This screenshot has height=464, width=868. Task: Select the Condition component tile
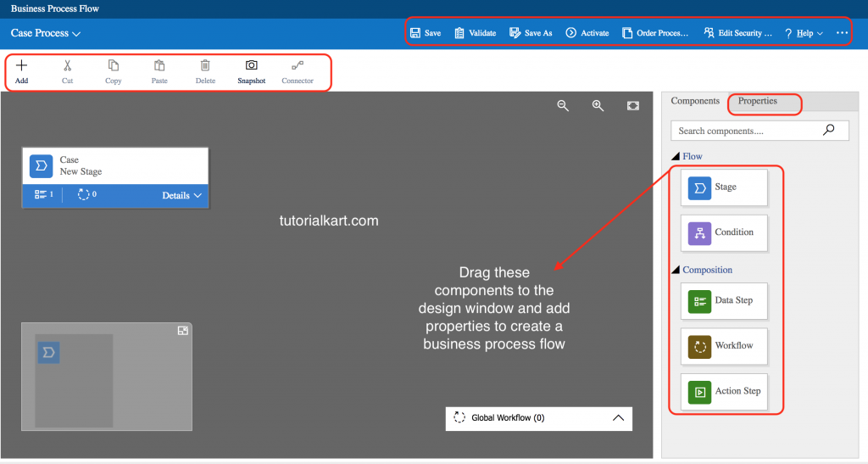(724, 232)
